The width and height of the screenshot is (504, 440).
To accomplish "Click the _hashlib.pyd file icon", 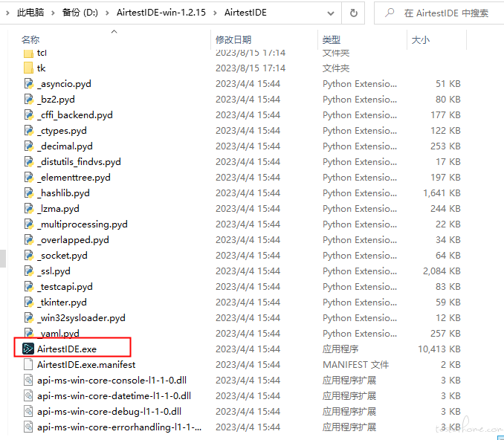I will coord(28,192).
